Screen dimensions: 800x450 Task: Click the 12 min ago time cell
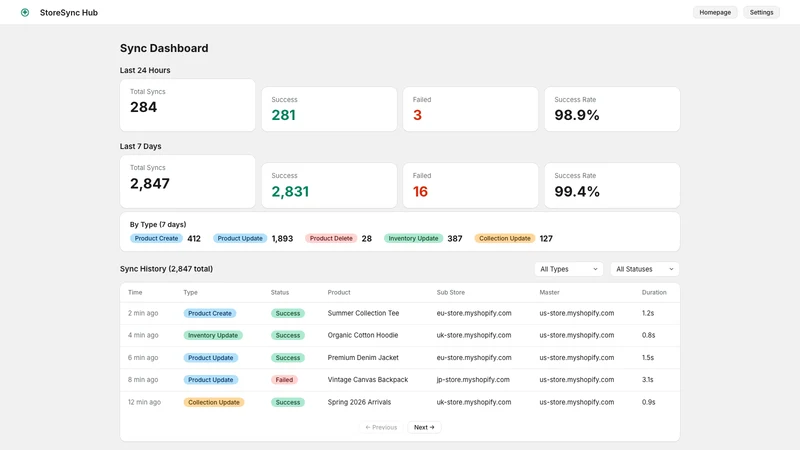coord(144,402)
